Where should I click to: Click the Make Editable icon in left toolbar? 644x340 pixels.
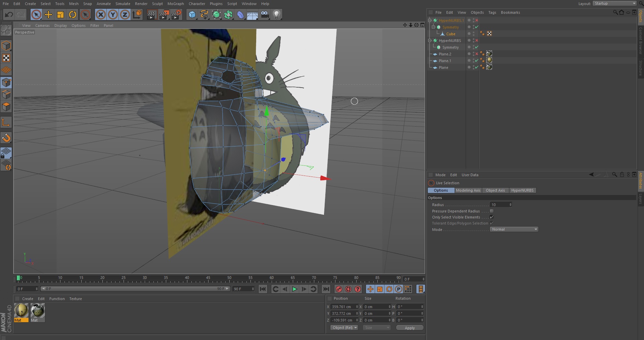point(6,31)
